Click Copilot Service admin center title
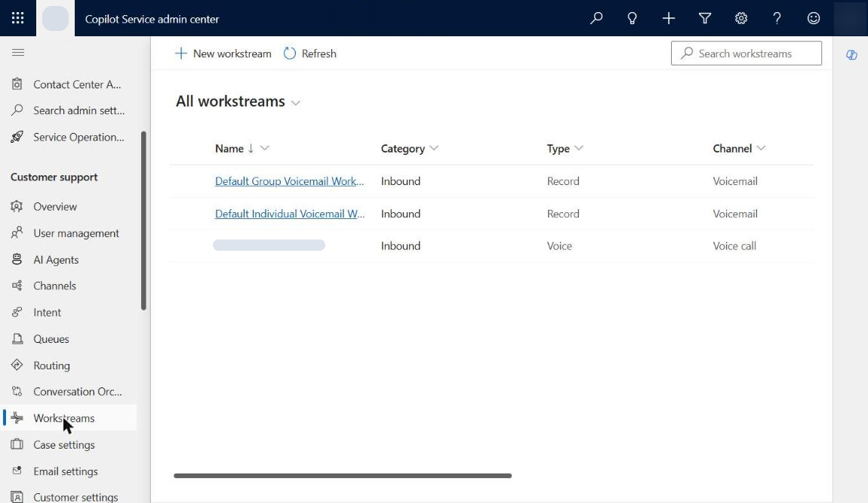Viewport: 868px width, 503px height. 152,19
